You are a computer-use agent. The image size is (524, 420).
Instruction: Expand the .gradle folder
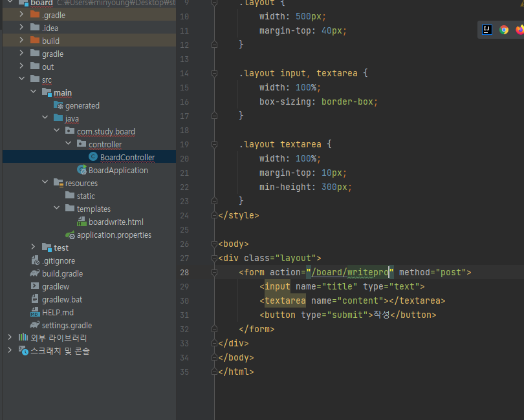[21, 14]
